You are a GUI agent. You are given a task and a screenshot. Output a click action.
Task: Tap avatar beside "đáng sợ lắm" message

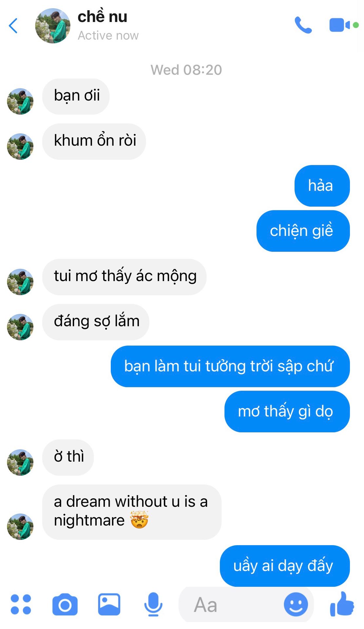[x=20, y=327]
